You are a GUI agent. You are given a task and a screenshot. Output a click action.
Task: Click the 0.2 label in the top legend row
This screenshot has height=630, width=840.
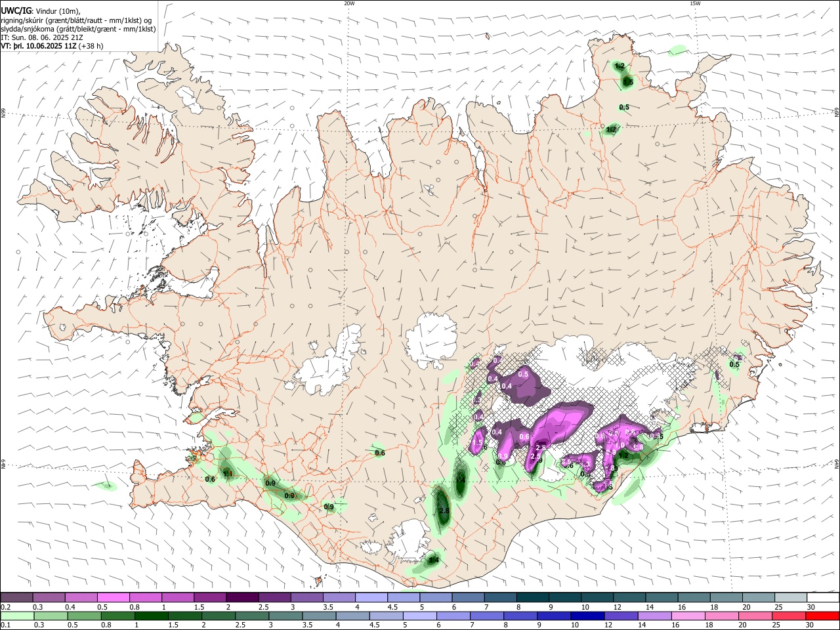click(x=5, y=607)
